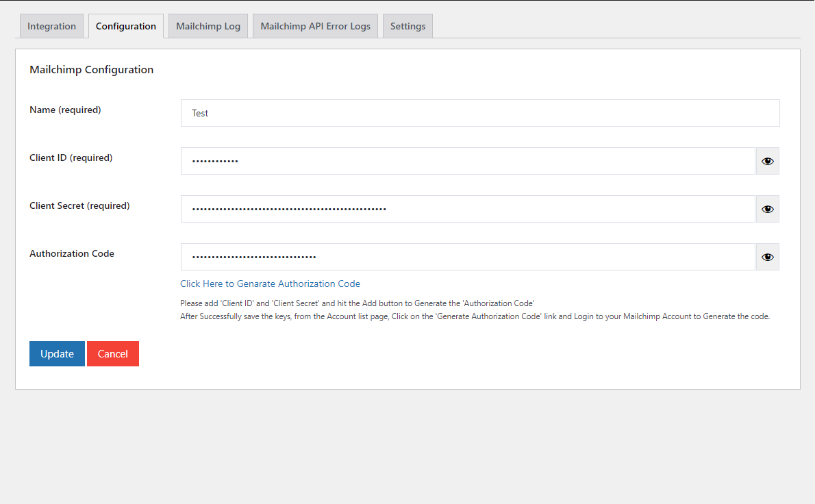Click the 'Please add Client ID' help text
This screenshot has height=504, width=815.
[x=357, y=303]
